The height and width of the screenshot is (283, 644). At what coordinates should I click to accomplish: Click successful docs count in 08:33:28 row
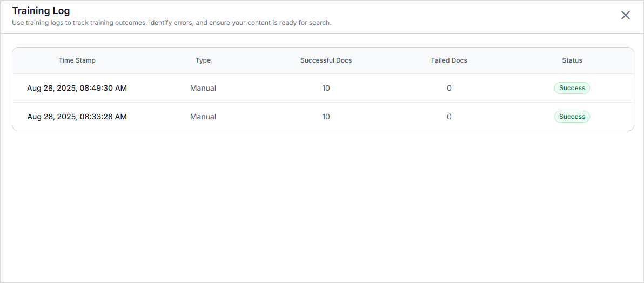(x=326, y=117)
